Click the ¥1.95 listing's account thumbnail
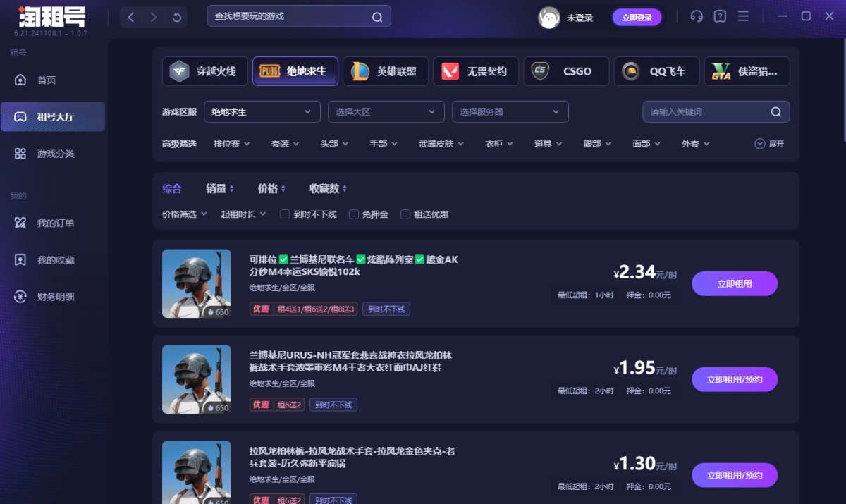 [197, 379]
